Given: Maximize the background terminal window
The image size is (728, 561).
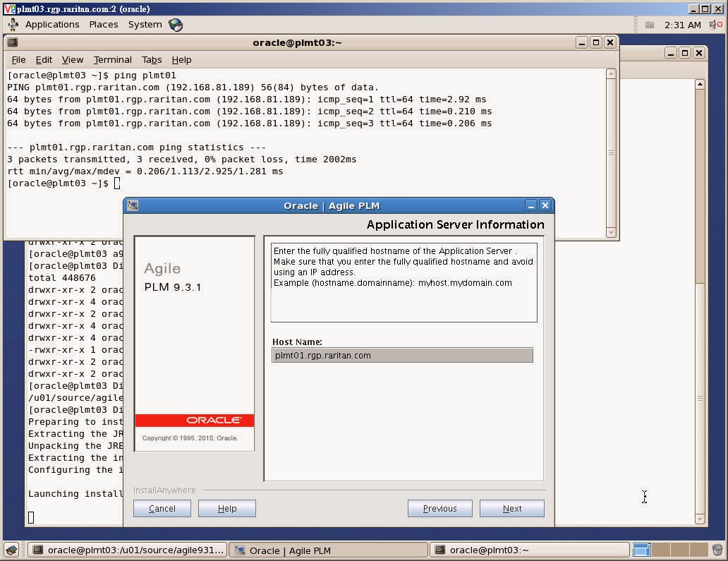Looking at the screenshot, I should (x=685, y=53).
